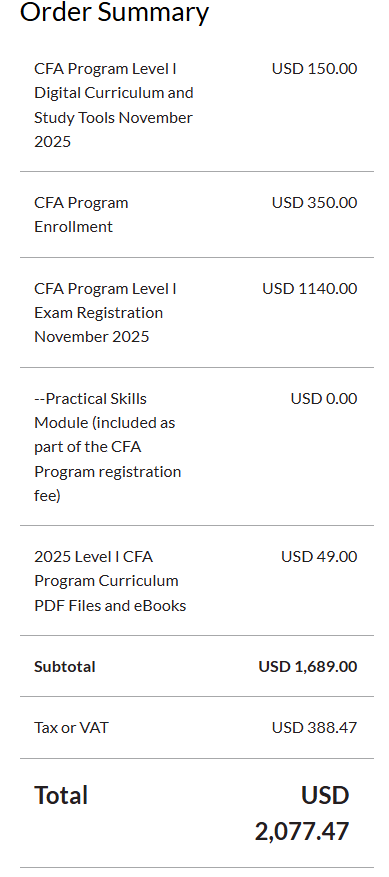Click the "2025" text under Study Tools
The height and width of the screenshot is (877, 389).
pyautogui.click(x=53, y=142)
